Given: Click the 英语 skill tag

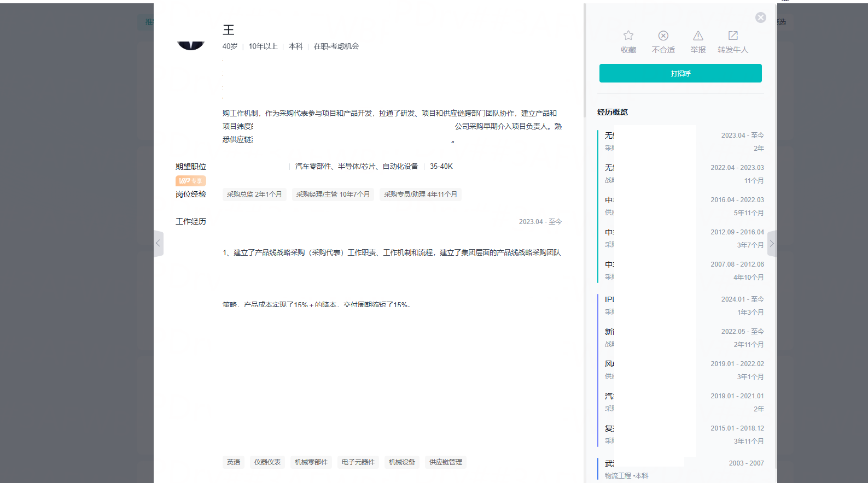Looking at the screenshot, I should 234,462.
